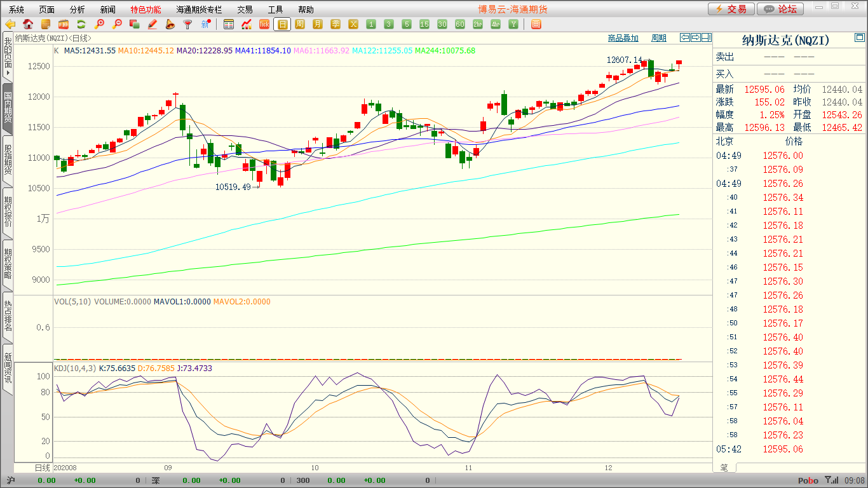This screenshot has height=488, width=868.
Task: Open the 分析 menu
Action: 78,10
